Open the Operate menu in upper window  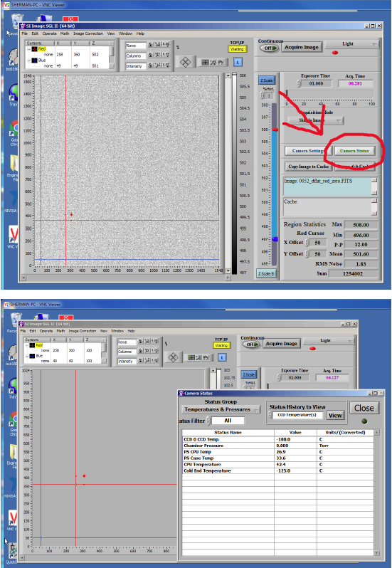(50, 33)
